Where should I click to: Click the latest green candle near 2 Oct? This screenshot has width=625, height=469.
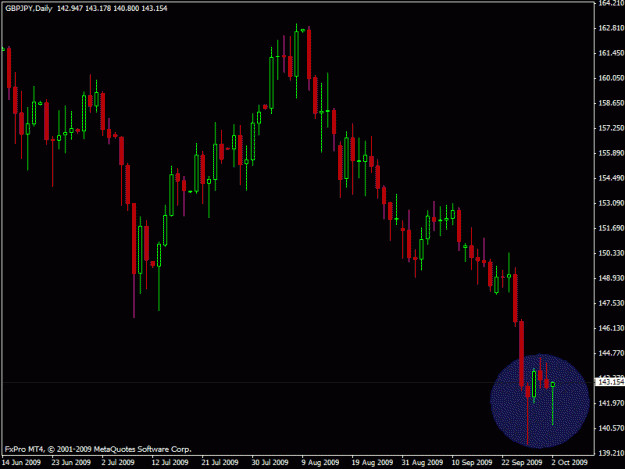(552, 402)
